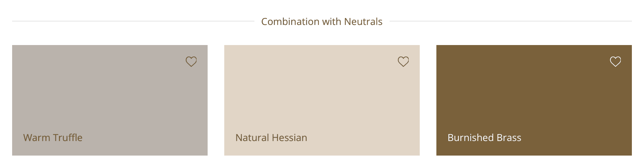The height and width of the screenshot is (167, 644).
Task: Click the "Natural Hessian" name text
Action: point(271,138)
